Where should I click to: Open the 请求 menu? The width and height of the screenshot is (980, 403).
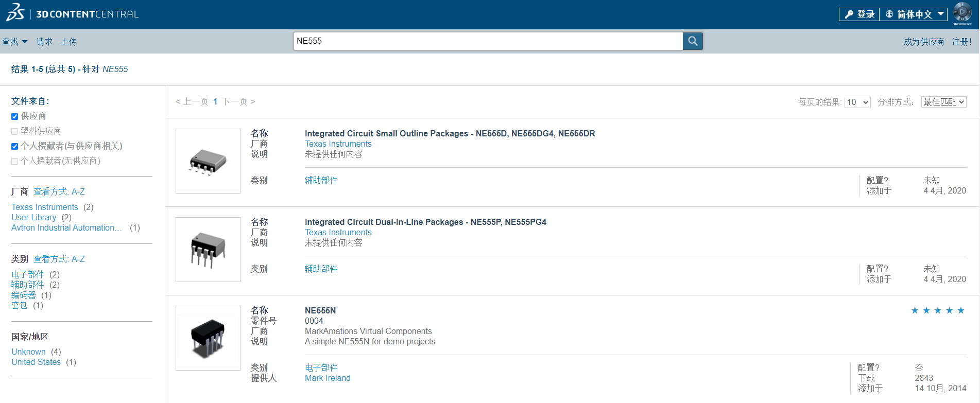coord(44,42)
